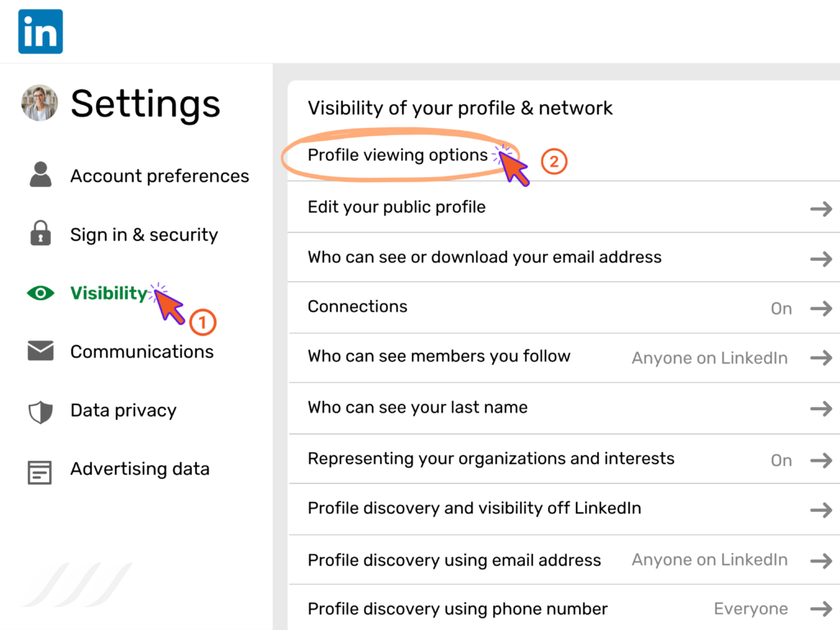This screenshot has width=840, height=630.
Task: Open Who can see members you follow
Action: point(438,357)
